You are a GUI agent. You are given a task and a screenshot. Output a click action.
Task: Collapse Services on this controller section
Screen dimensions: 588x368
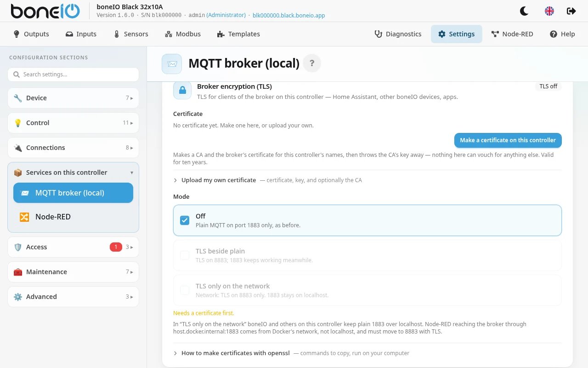pos(73,172)
